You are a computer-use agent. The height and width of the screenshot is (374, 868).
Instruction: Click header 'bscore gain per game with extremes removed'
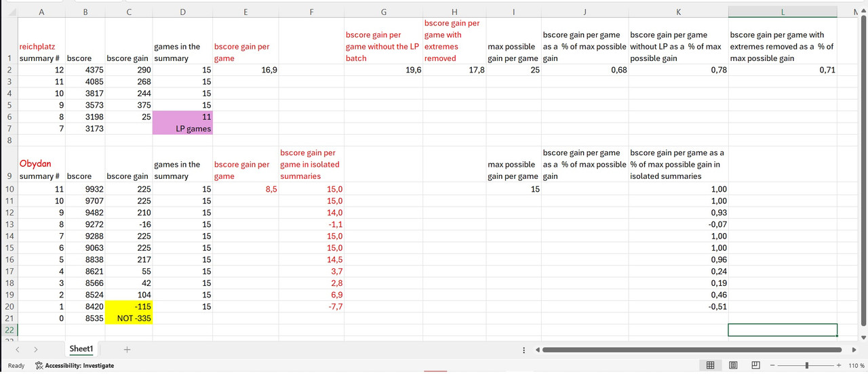coord(454,41)
